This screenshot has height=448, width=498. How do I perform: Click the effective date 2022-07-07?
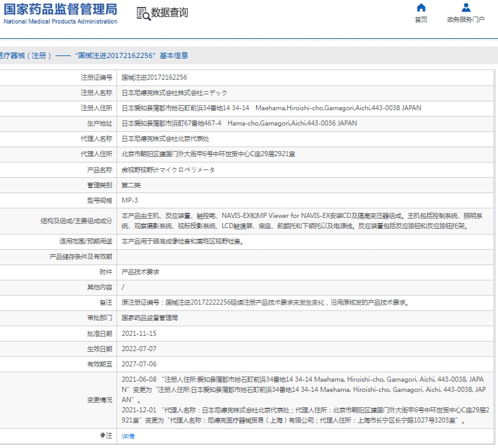139,349
